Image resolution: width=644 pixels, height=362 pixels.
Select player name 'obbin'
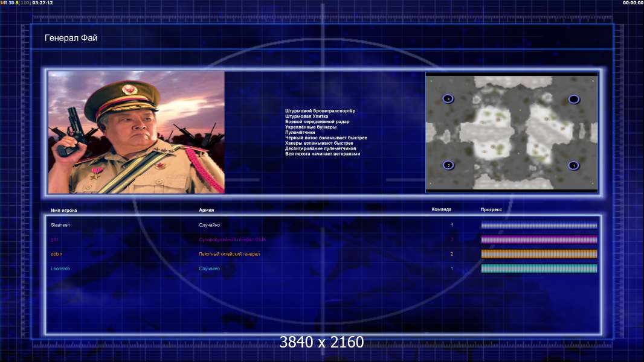[56, 254]
